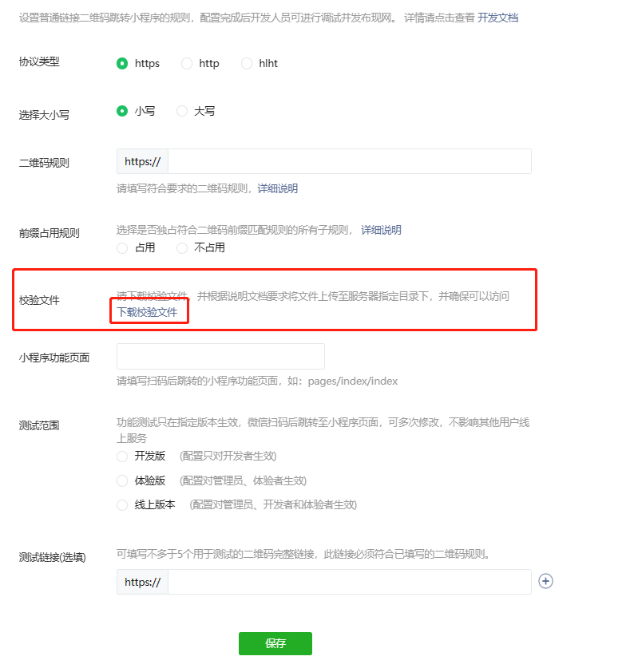Choose 占用 prefix occupation option

coord(122,247)
